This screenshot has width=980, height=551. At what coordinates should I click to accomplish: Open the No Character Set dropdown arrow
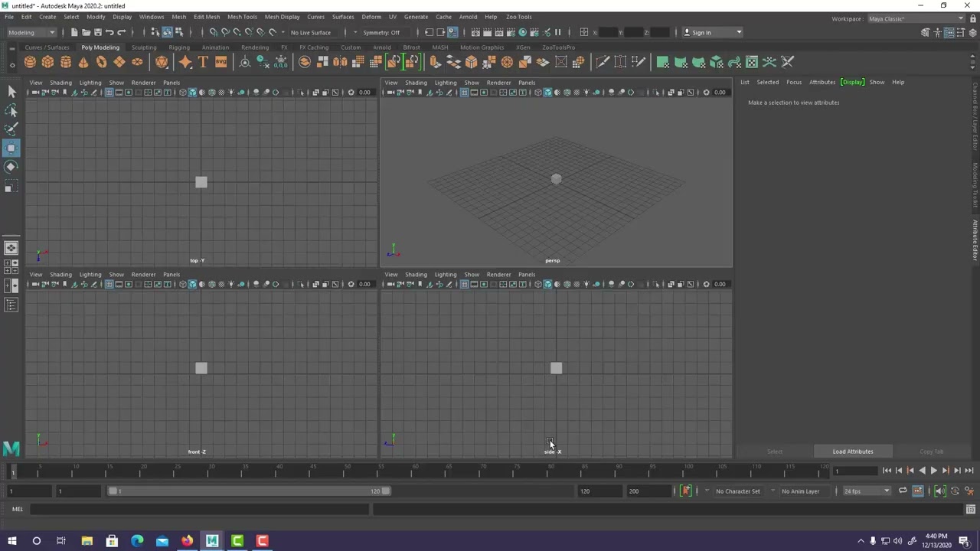tap(707, 491)
